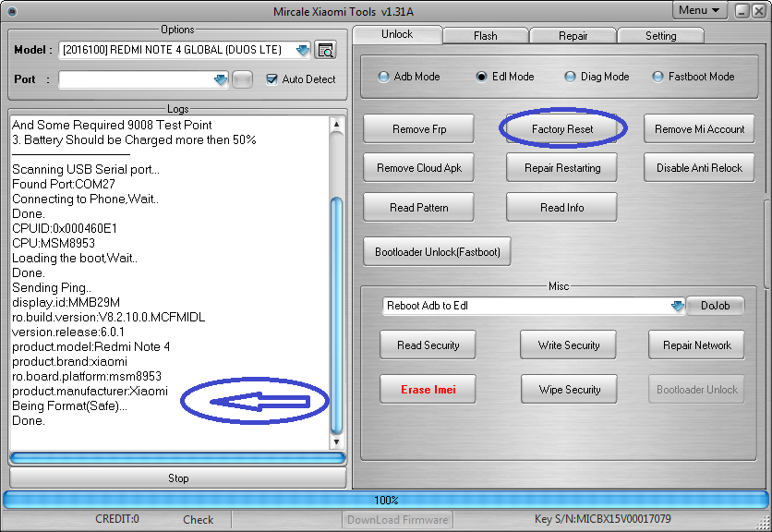The image size is (772, 532).
Task: Click the 'product.model:Redmi Note 4' log line
Action: 90,346
